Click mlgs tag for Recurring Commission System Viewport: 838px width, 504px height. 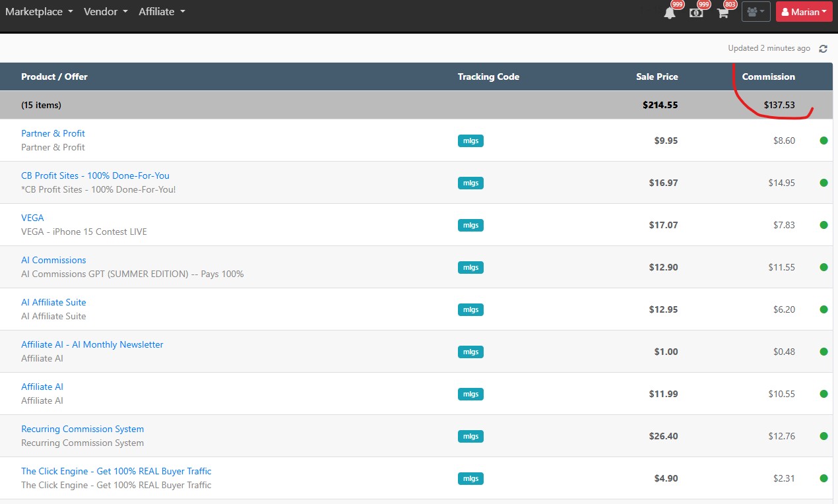[470, 436]
